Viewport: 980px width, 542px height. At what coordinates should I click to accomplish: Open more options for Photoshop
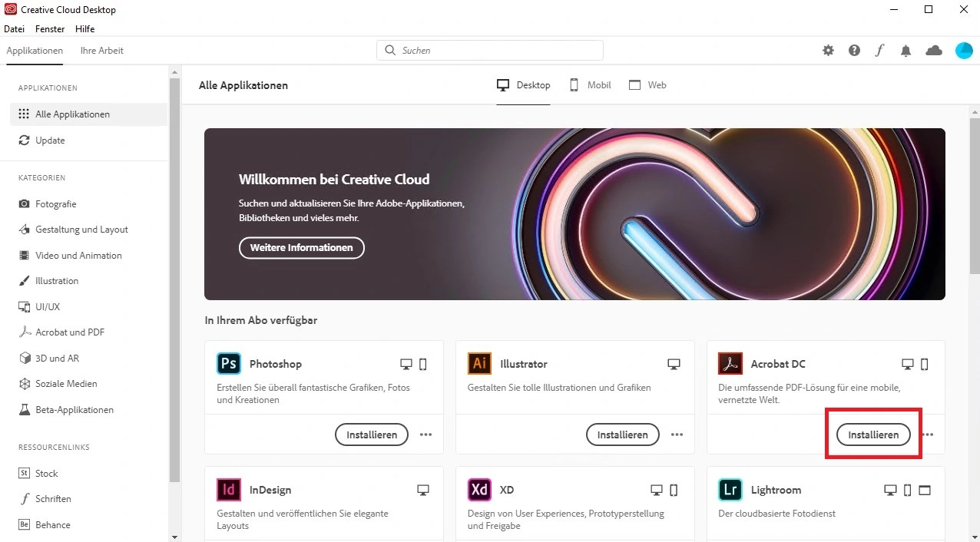click(426, 435)
